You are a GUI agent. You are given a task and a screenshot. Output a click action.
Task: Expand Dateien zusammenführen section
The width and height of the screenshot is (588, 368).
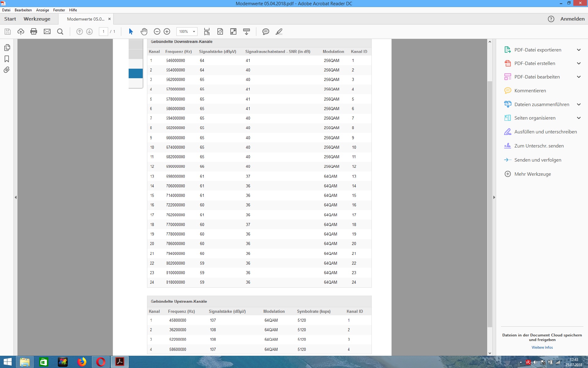click(579, 105)
